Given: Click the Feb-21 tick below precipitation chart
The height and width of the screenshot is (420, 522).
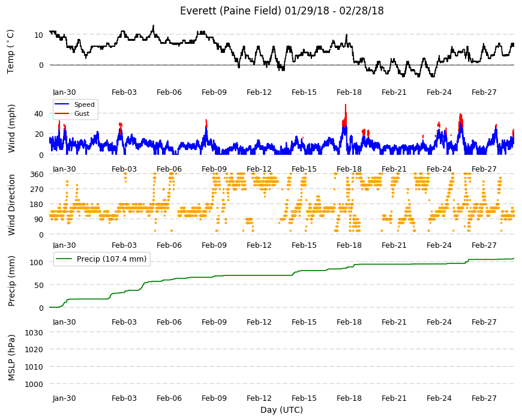Looking at the screenshot, I should (394, 322).
